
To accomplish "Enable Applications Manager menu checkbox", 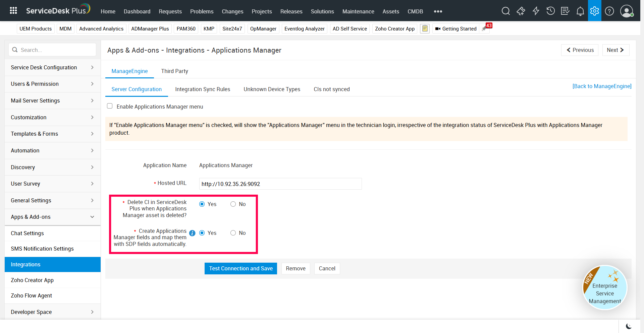I will click(x=110, y=106).
